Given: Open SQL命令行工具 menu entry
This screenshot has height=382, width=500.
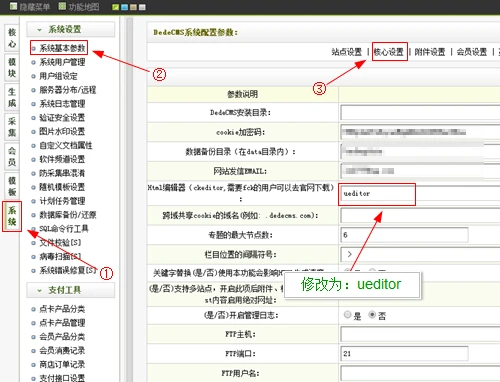Looking at the screenshot, I should [64, 229].
